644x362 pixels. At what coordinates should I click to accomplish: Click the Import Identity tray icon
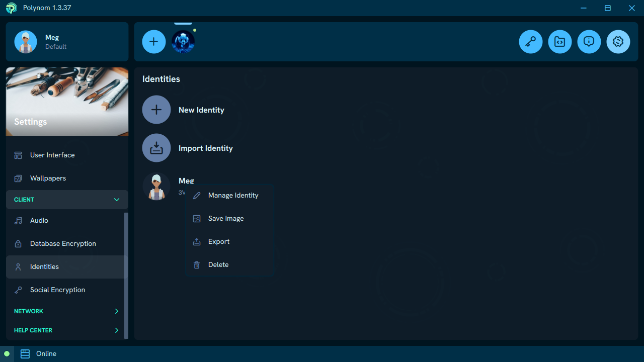[156, 148]
